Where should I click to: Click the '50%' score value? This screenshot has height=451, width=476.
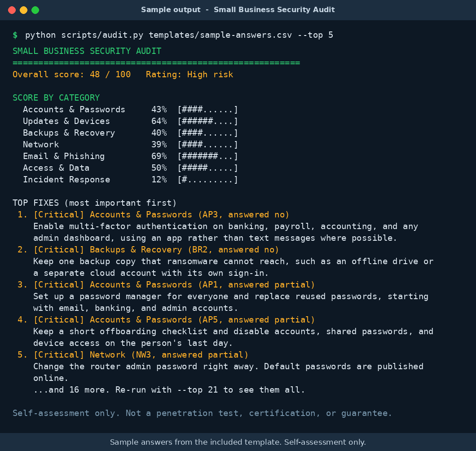pyautogui.click(x=159, y=168)
